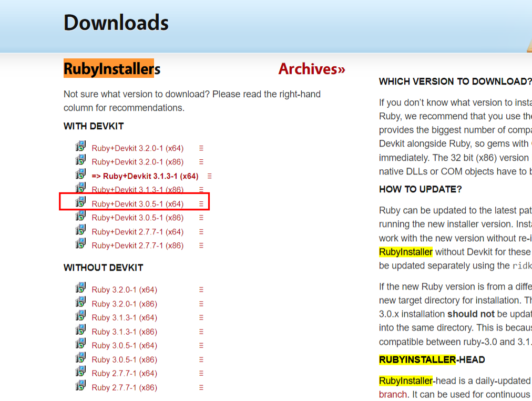
Task: Download recommended Ruby+Devkit 3.1.3-1 (x64)
Action: click(x=145, y=176)
